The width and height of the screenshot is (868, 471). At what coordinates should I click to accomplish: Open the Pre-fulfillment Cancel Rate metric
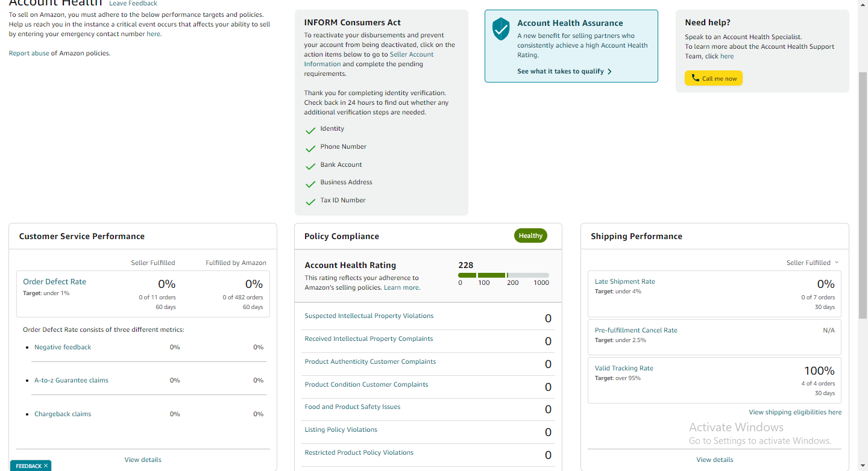[x=636, y=331]
